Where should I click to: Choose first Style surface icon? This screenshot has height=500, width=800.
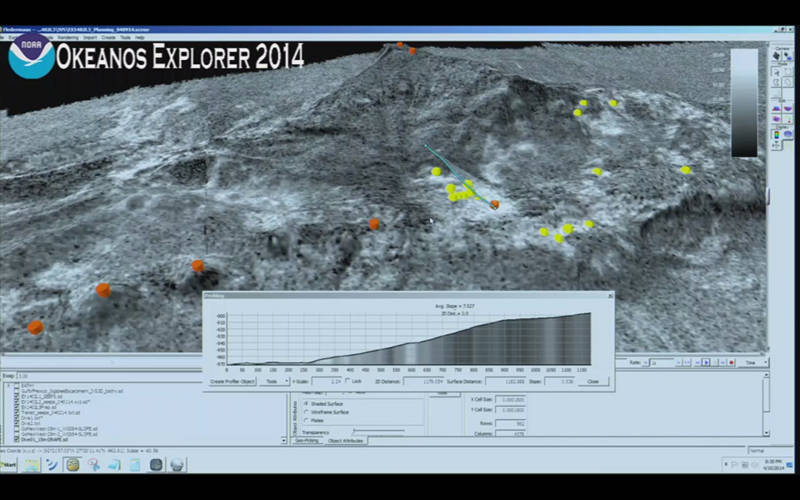pyautogui.click(x=776, y=109)
